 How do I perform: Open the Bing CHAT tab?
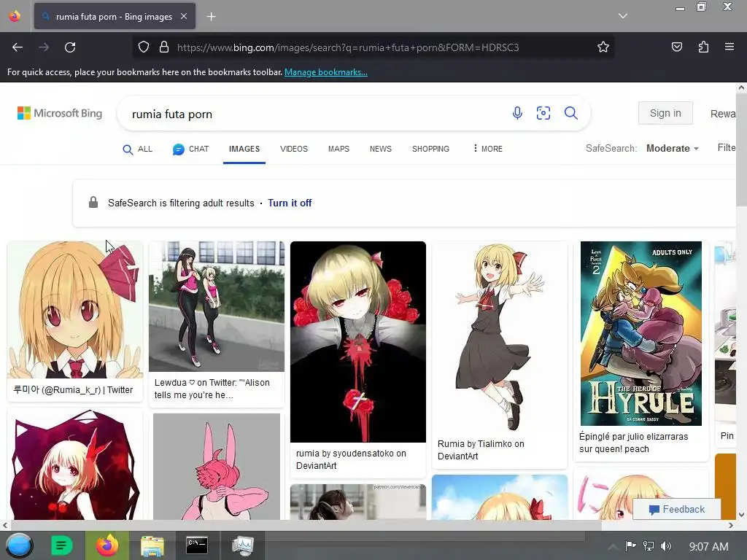click(190, 149)
